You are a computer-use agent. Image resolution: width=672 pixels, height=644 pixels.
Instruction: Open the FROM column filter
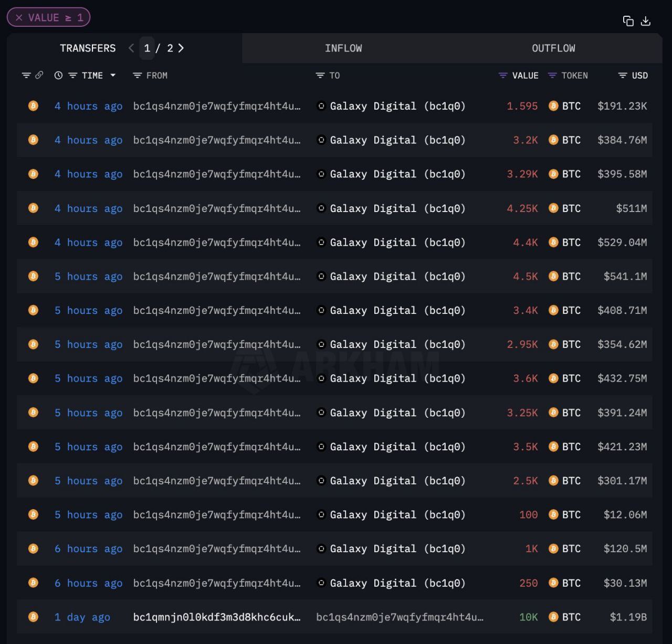[138, 76]
